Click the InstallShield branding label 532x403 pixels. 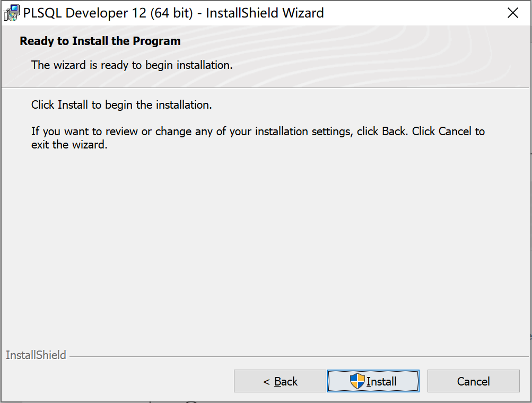(36, 355)
